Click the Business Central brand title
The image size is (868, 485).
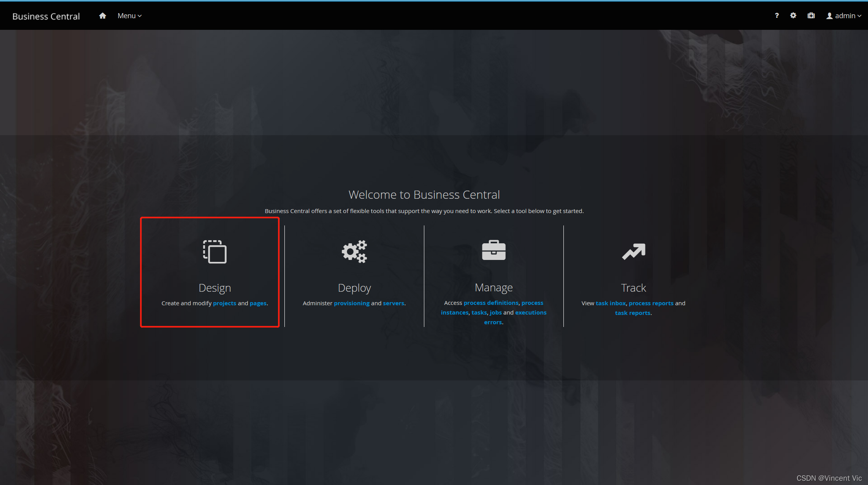click(46, 16)
